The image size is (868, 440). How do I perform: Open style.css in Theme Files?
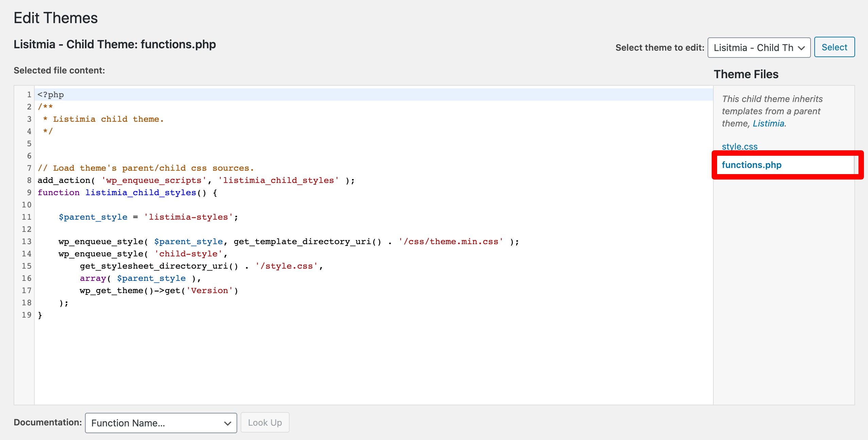[x=740, y=147]
